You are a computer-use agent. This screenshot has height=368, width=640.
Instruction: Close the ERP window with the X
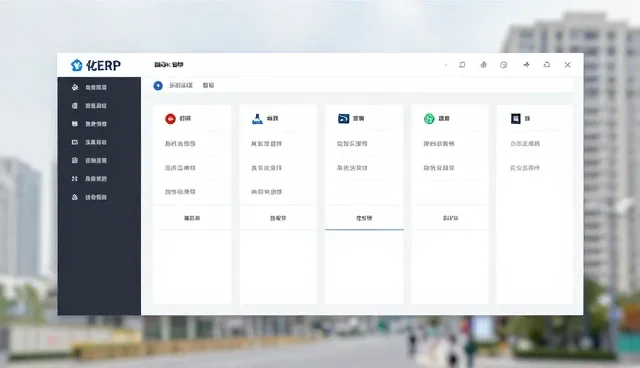[x=567, y=65]
